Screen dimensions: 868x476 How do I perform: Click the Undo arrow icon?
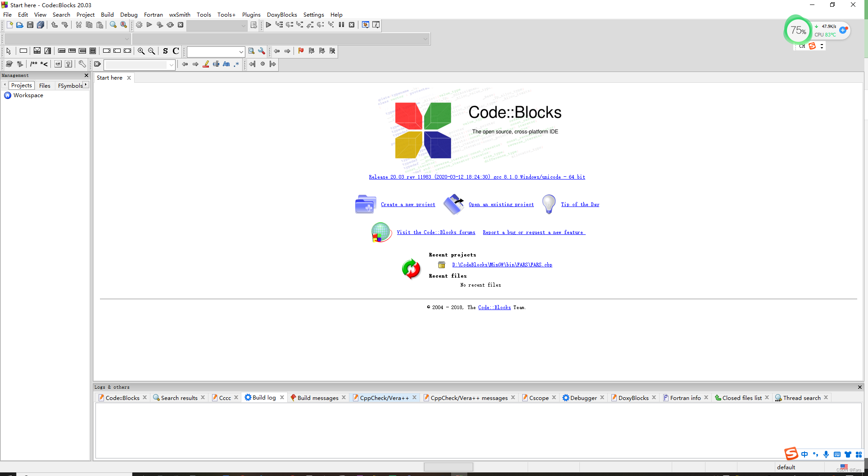(x=54, y=25)
